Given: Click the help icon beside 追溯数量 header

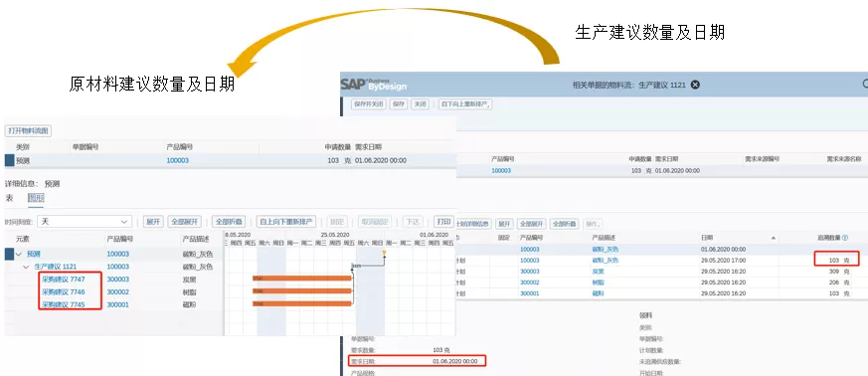Looking at the screenshot, I should 845,238.
